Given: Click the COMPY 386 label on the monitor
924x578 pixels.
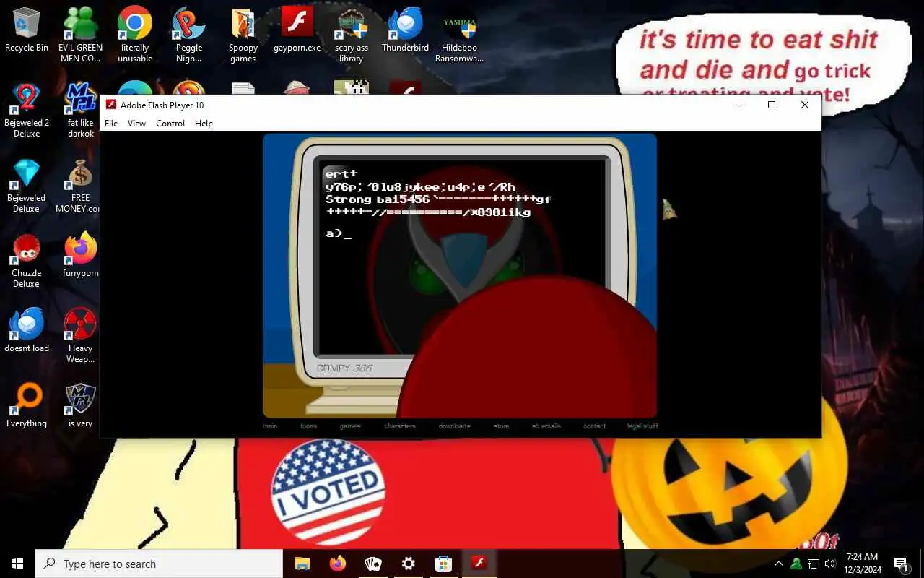Looking at the screenshot, I should [x=345, y=368].
